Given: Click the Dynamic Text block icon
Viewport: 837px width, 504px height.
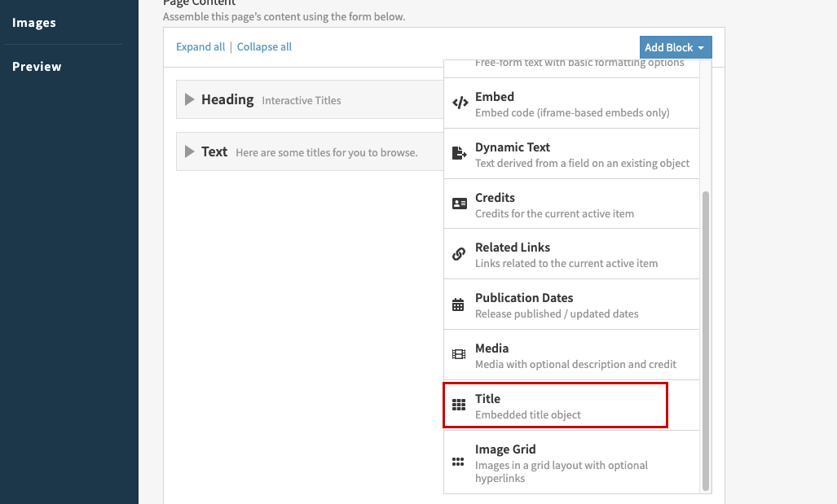Looking at the screenshot, I should [x=459, y=153].
